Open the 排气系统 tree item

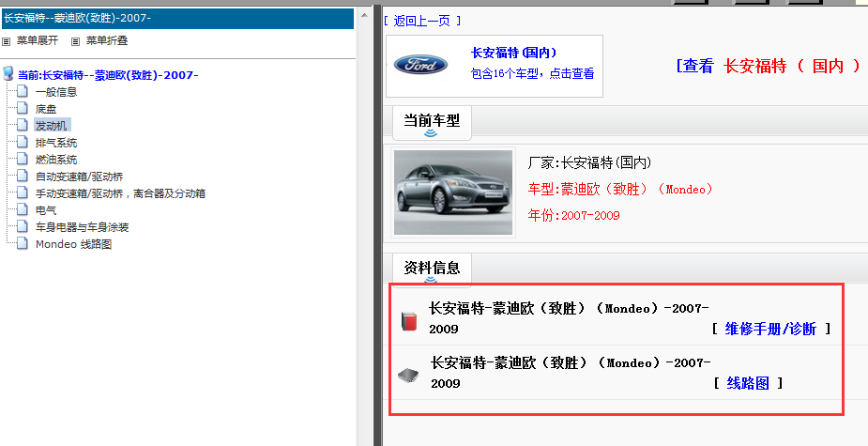tap(56, 143)
